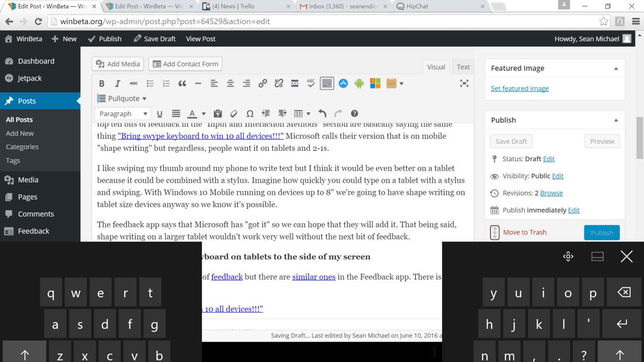644x362 pixels.
Task: Justify the paragraph text
Action: coord(176,114)
